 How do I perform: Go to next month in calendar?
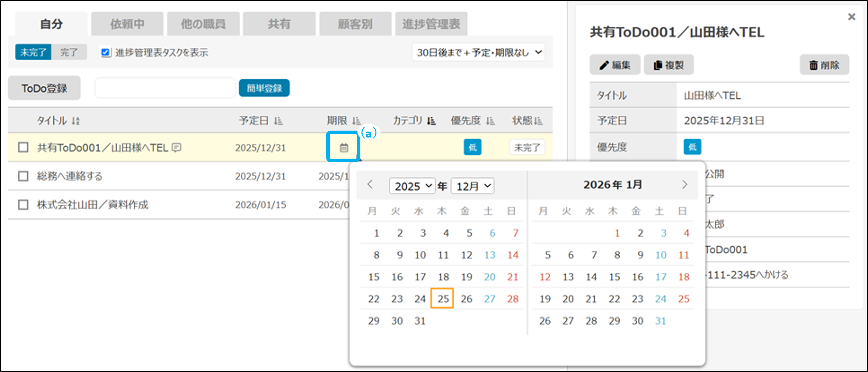684,184
